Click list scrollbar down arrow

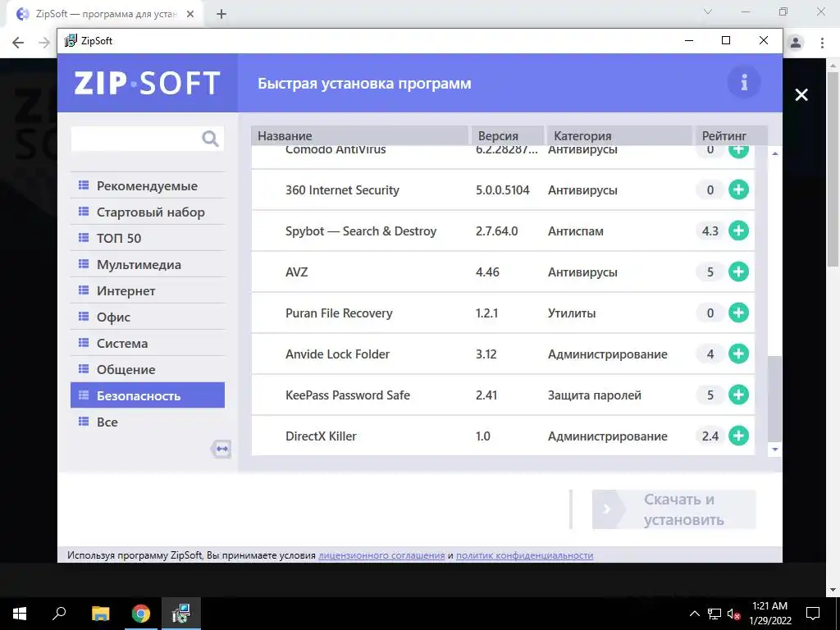click(x=774, y=450)
